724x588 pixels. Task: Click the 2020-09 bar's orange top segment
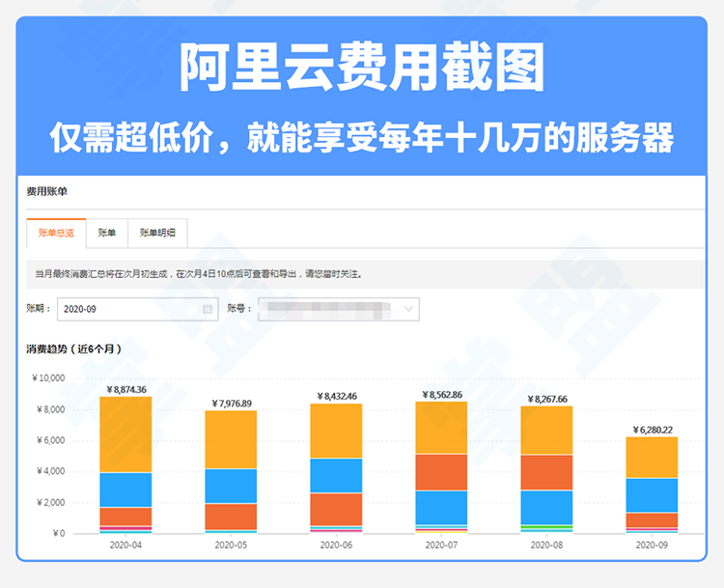tap(652, 458)
